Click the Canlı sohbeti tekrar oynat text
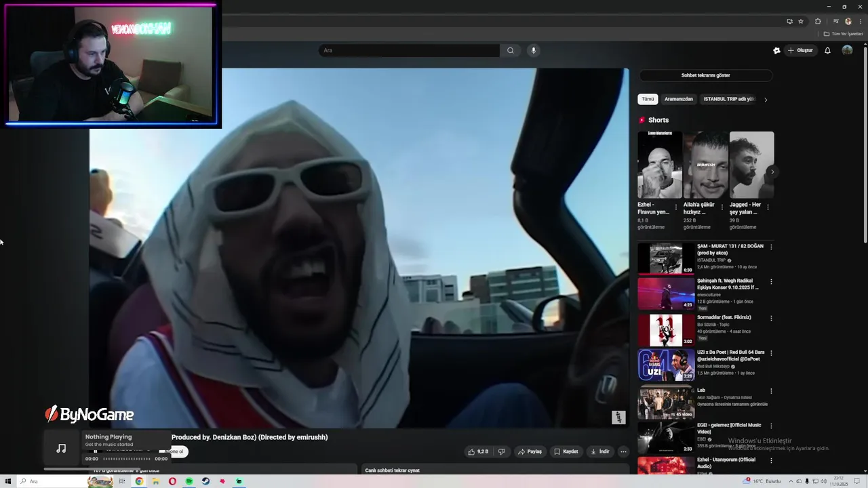The image size is (868, 488). pos(393,470)
